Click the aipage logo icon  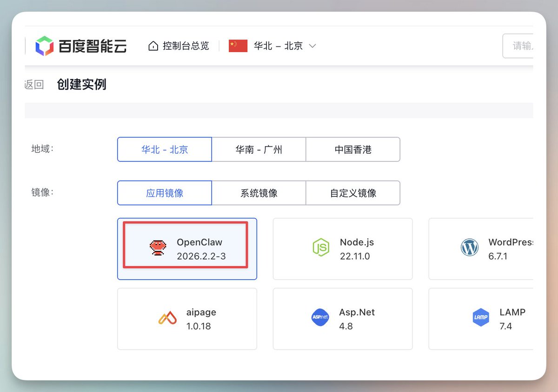(x=167, y=318)
